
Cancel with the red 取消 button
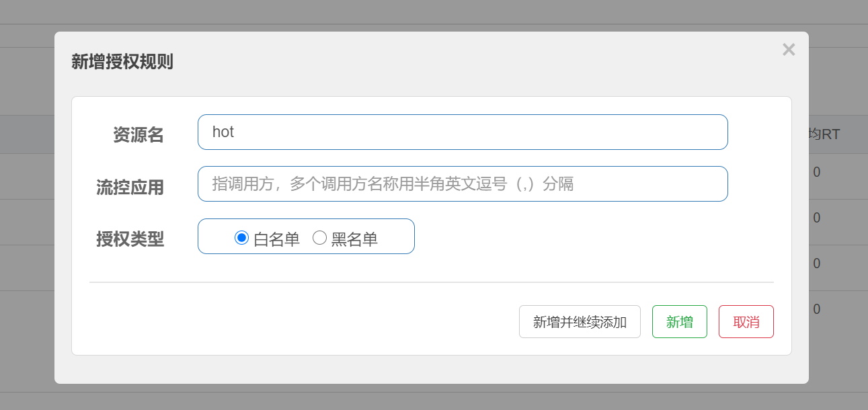point(746,322)
